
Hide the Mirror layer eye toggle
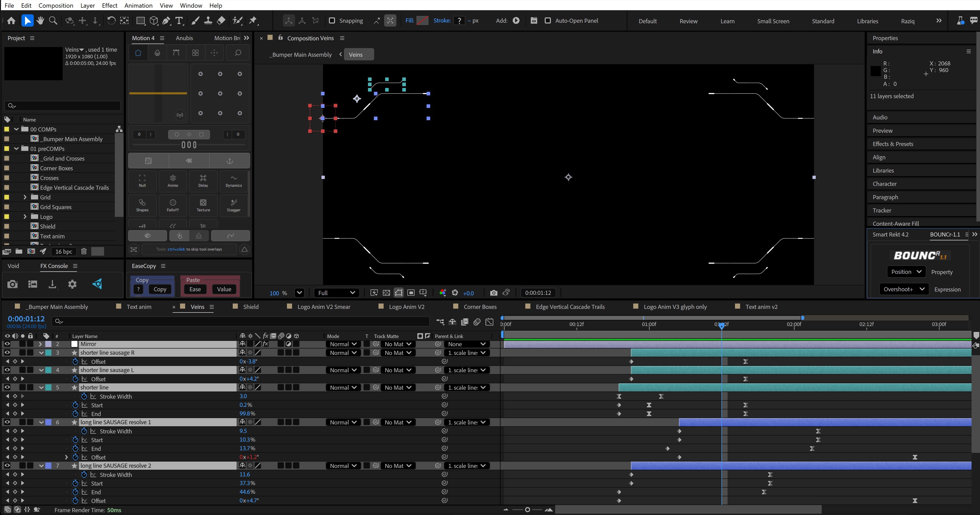7,344
